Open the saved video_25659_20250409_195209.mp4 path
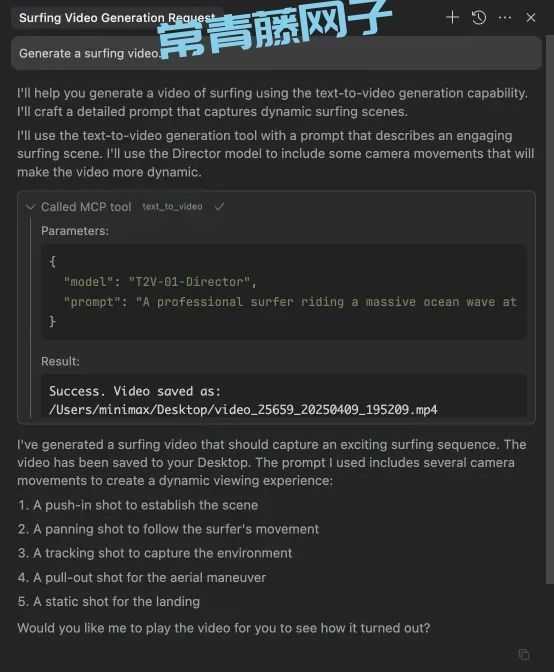The image size is (554, 672). [x=243, y=410]
